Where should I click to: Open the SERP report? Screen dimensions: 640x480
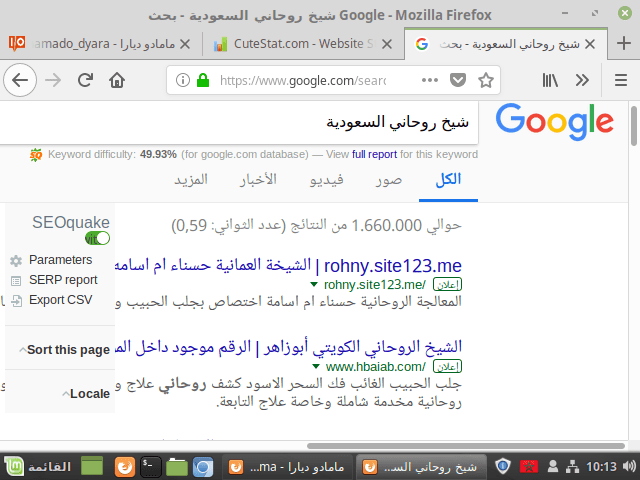tap(63, 280)
